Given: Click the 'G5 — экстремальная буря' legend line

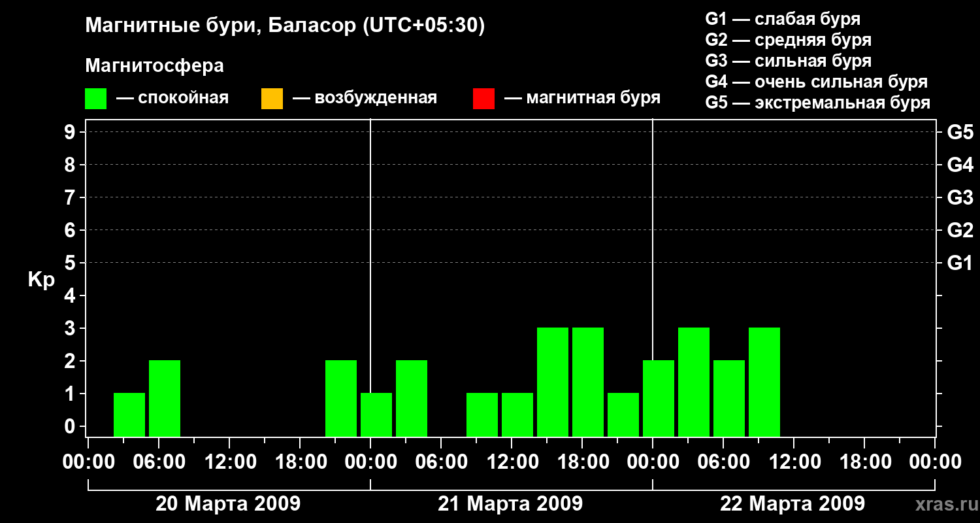Looking at the screenshot, I should click(817, 102).
